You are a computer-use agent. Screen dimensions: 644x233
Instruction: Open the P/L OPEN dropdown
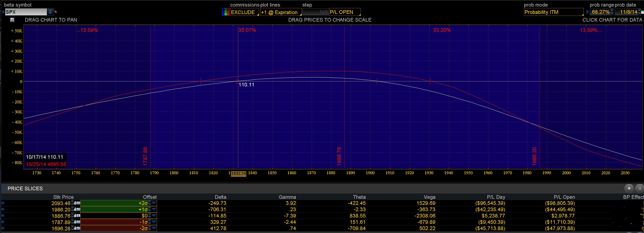pos(345,12)
